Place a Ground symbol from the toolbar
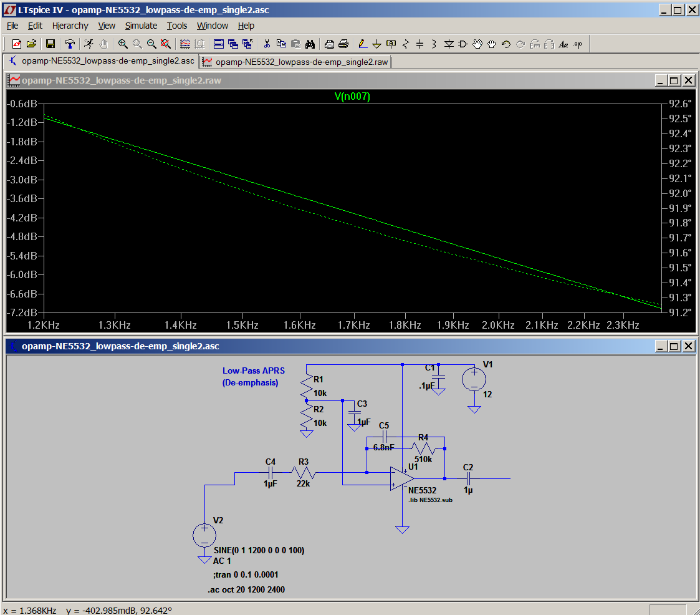 [x=376, y=44]
